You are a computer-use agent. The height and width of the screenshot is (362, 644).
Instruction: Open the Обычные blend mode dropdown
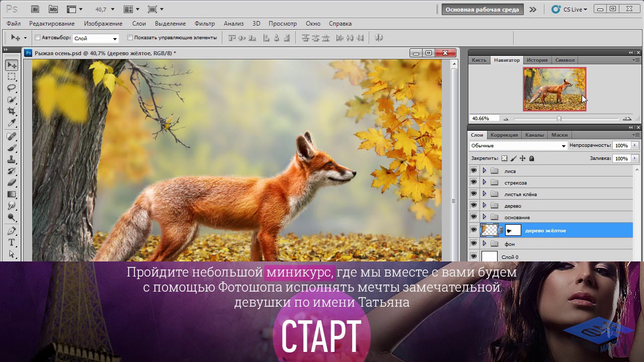tap(518, 145)
